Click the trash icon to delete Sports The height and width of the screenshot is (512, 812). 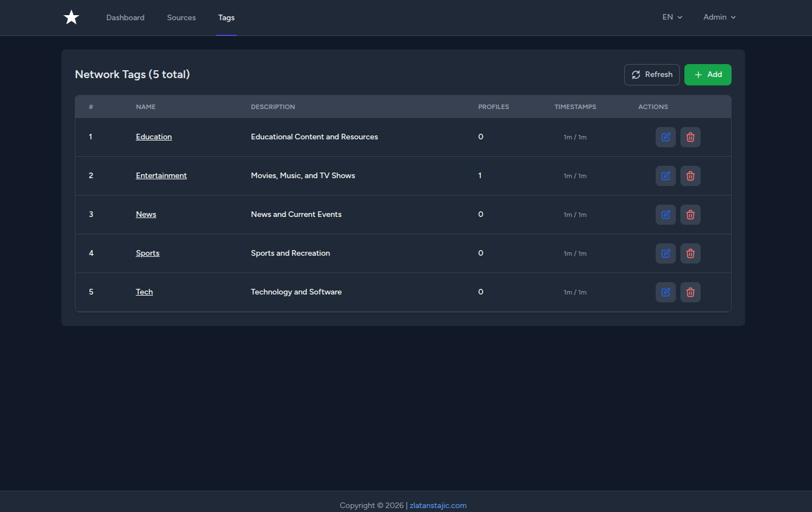(690, 253)
